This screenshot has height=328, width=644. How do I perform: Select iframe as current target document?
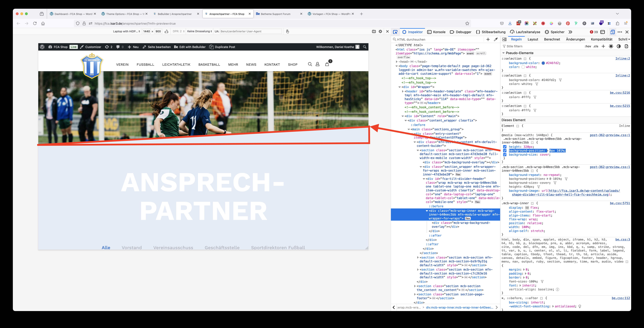pyautogui.click(x=603, y=32)
